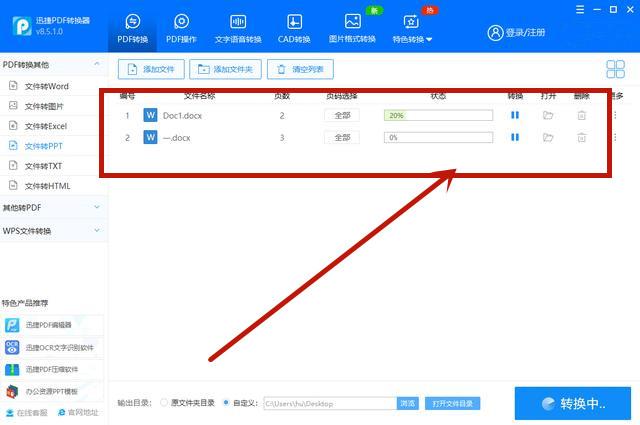Click the 转换中 convert button

(573, 404)
